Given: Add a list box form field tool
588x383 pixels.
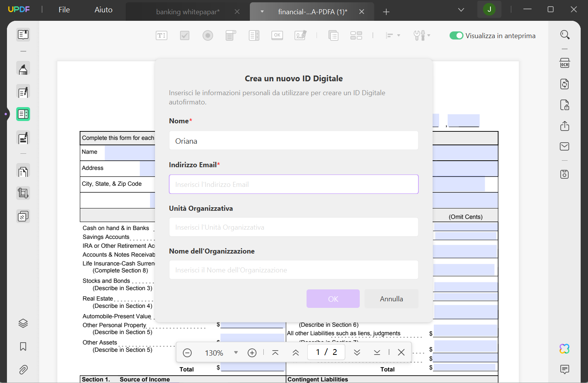Looking at the screenshot, I should point(254,35).
